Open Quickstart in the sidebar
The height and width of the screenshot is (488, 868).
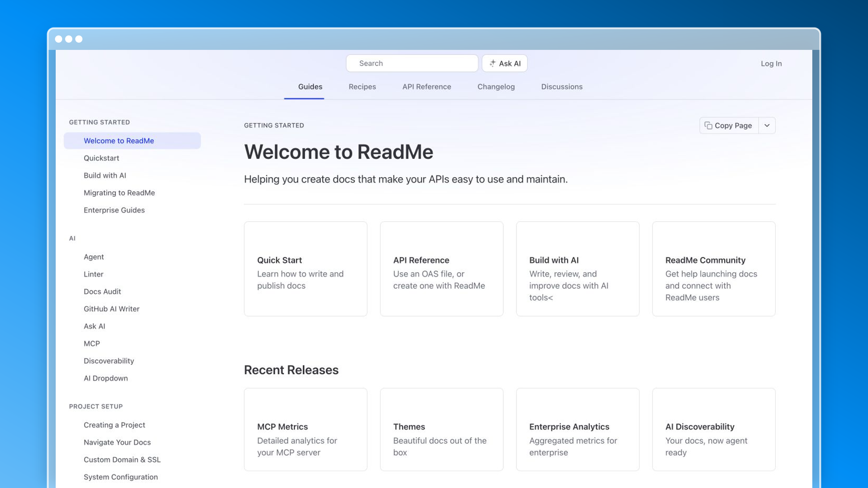click(x=101, y=158)
